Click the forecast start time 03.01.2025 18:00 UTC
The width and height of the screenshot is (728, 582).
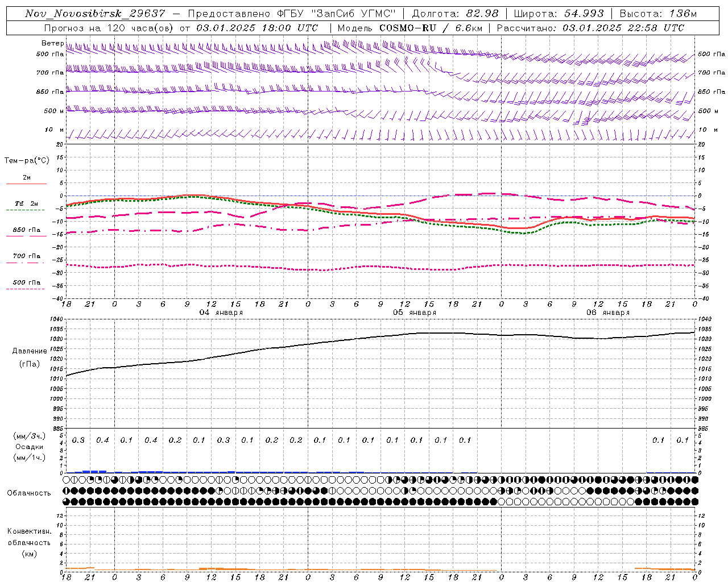coord(257,27)
